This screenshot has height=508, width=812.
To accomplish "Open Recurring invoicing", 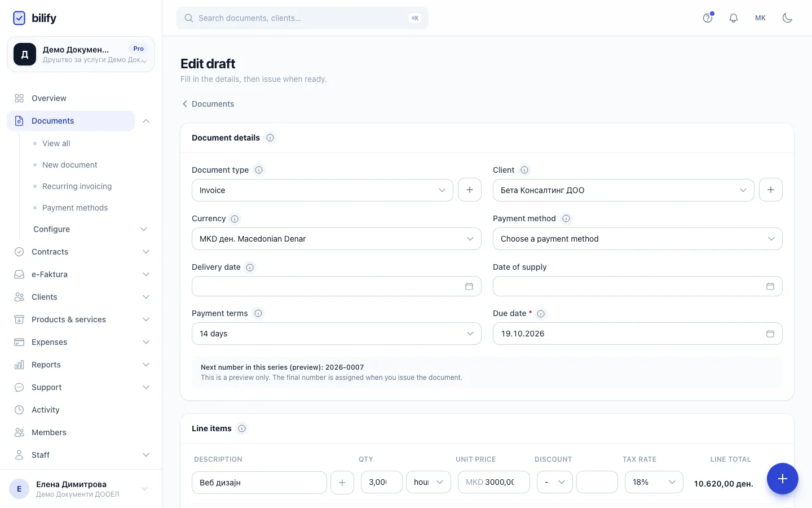I will point(77,186).
